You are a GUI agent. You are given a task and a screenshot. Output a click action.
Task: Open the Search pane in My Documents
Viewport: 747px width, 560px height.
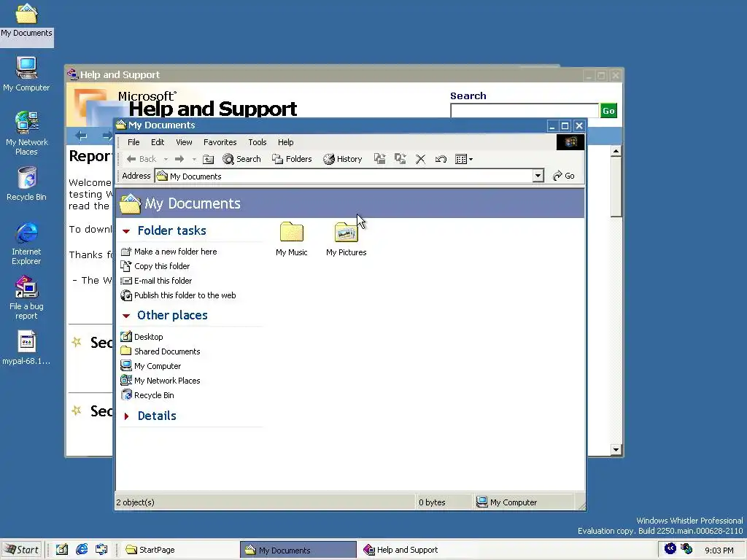click(x=242, y=159)
